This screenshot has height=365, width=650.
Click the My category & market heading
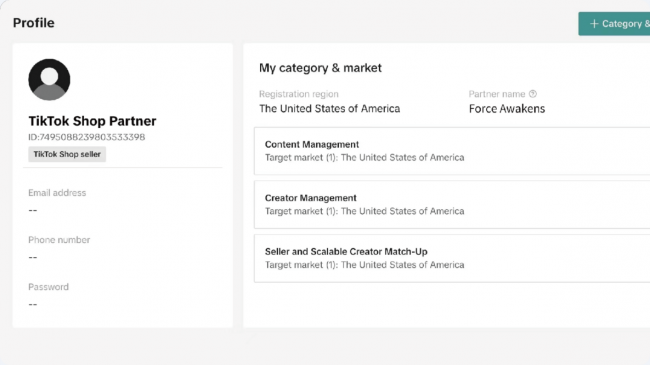pyautogui.click(x=320, y=68)
